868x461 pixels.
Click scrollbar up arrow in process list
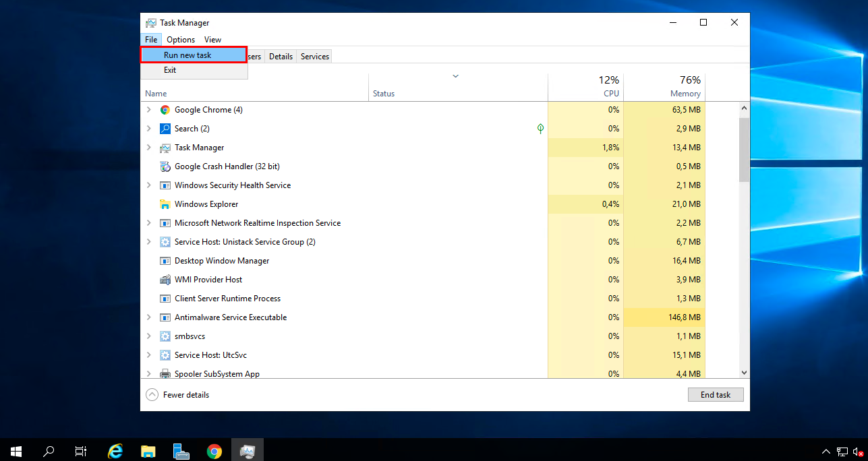(x=744, y=108)
